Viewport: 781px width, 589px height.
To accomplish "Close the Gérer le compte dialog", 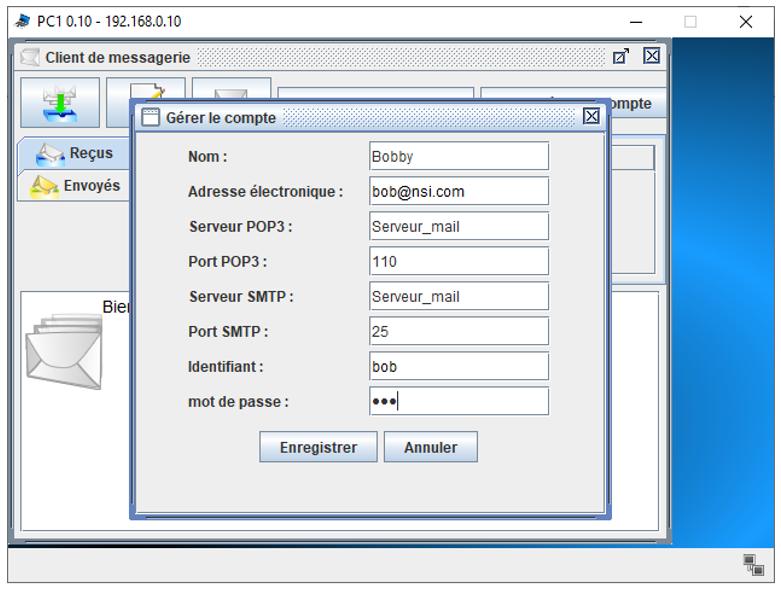I will click(591, 117).
